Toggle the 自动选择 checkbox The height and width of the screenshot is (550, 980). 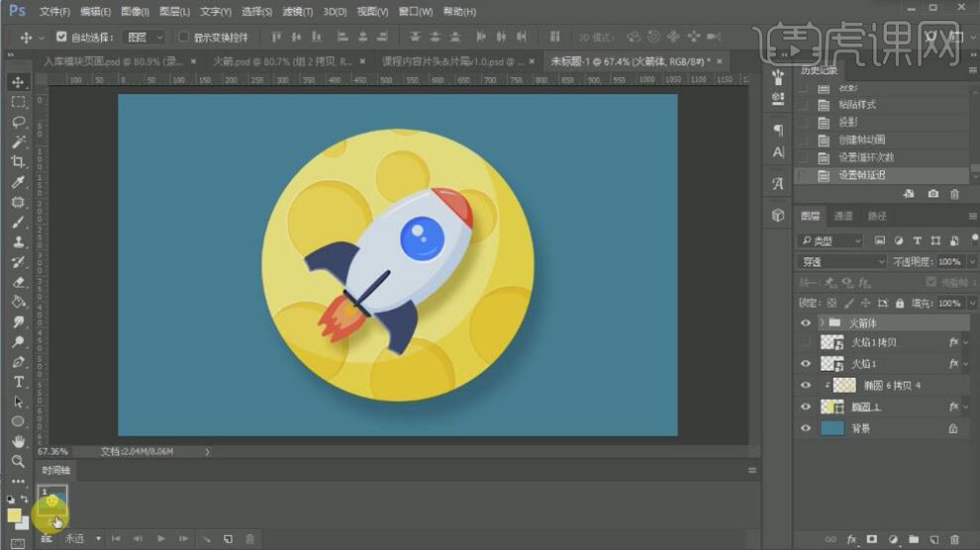[61, 37]
